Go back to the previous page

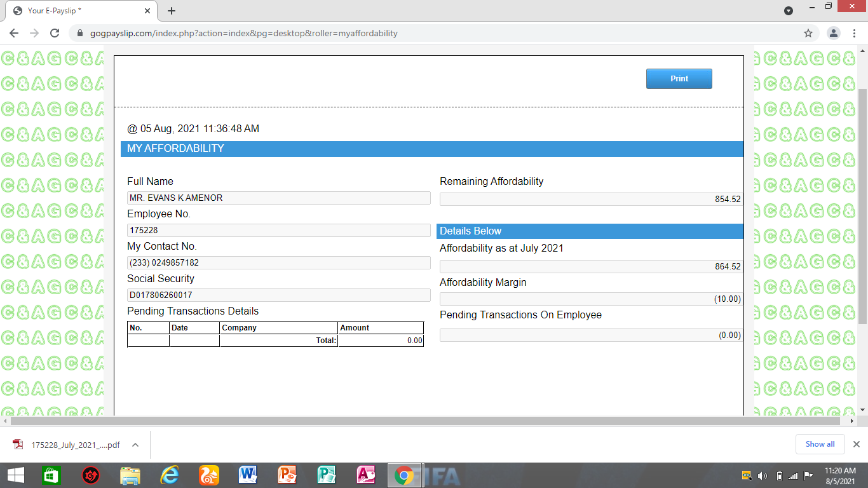tap(14, 33)
